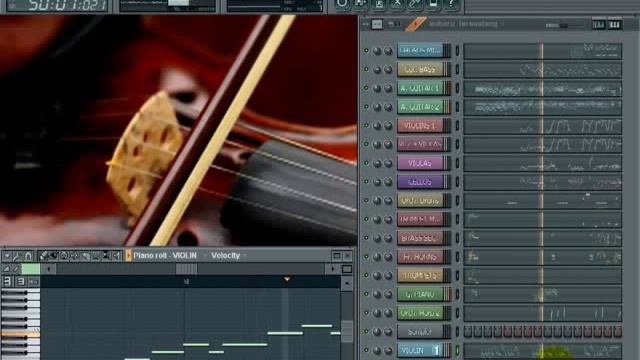
Task: Click the left arrow of piano roll scrollbar
Action: tap(49, 269)
